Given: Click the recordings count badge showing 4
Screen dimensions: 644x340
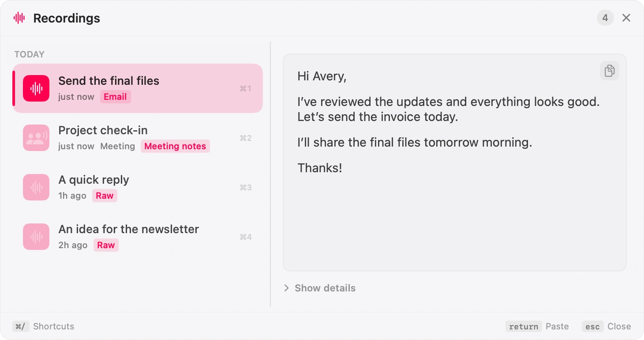Looking at the screenshot, I should (x=605, y=18).
